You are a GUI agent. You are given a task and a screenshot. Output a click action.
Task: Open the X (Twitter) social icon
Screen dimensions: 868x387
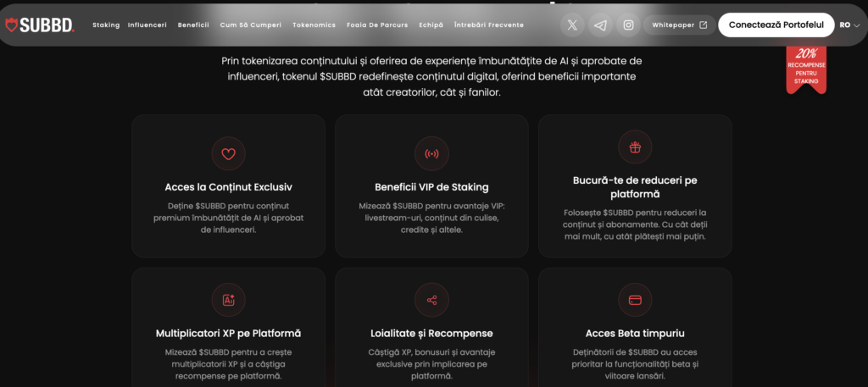[572, 25]
